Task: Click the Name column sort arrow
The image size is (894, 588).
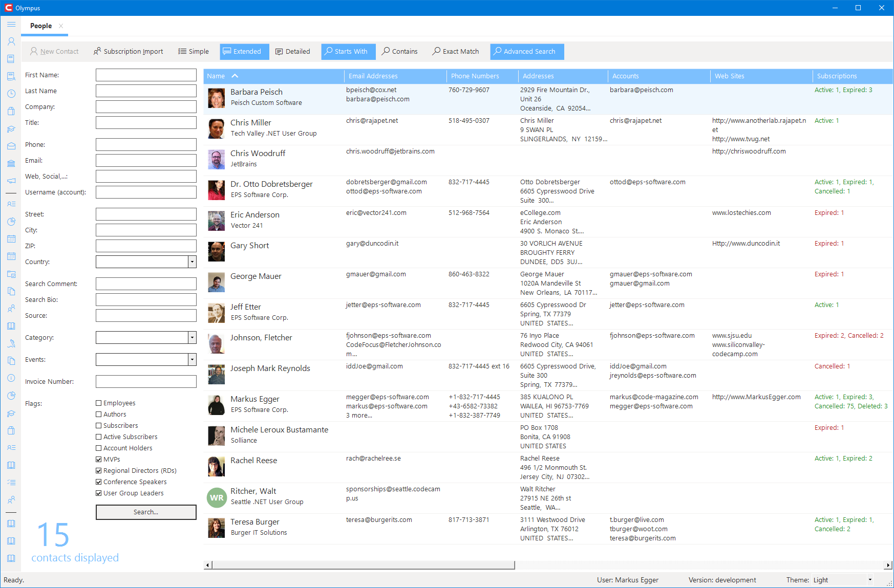Action: 235,76
